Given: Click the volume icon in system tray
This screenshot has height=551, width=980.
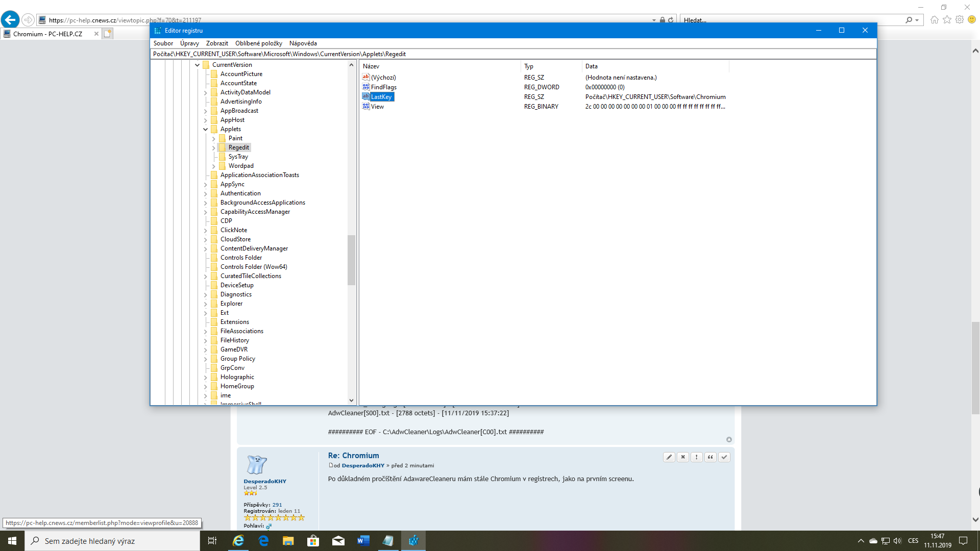Looking at the screenshot, I should (x=897, y=541).
